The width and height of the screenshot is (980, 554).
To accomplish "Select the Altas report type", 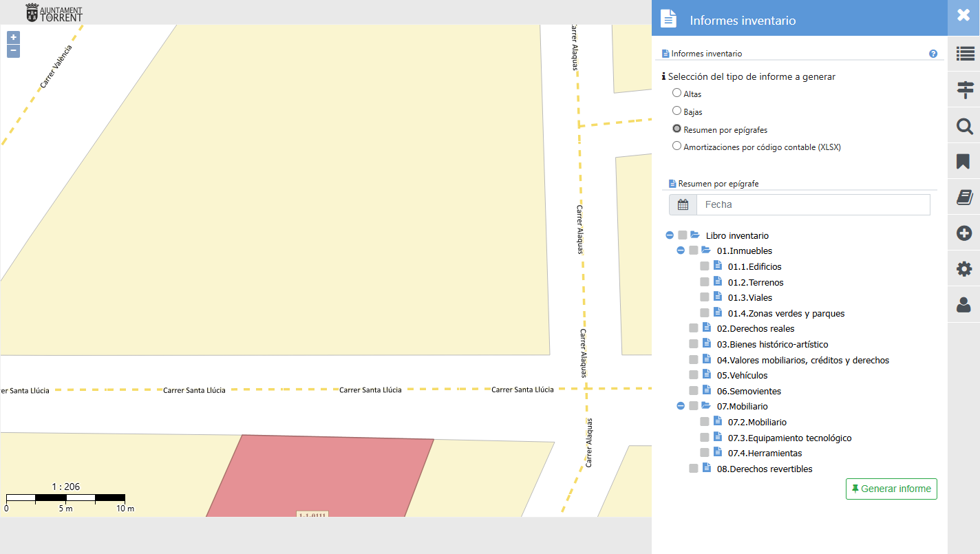I will point(677,93).
